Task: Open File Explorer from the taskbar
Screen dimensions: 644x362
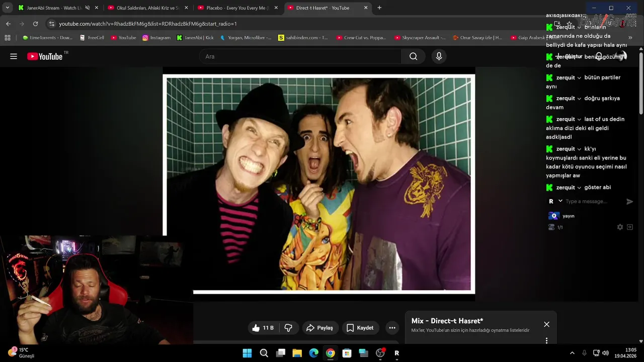Action: coord(297,353)
